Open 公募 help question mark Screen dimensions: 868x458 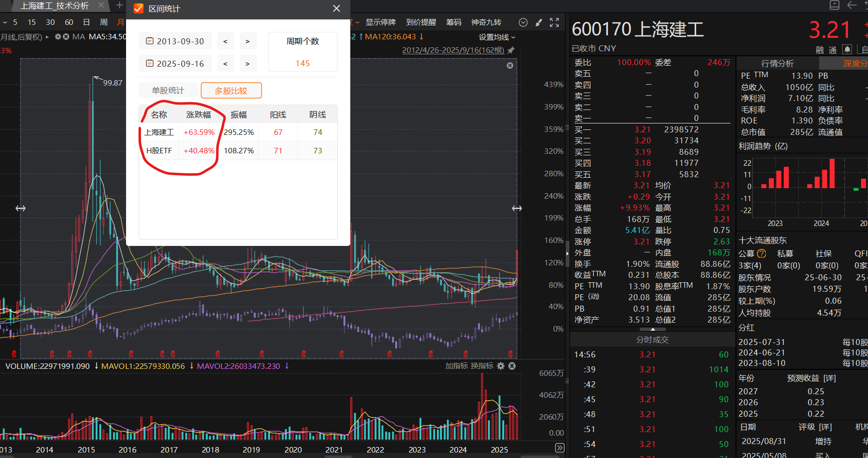[x=762, y=254]
